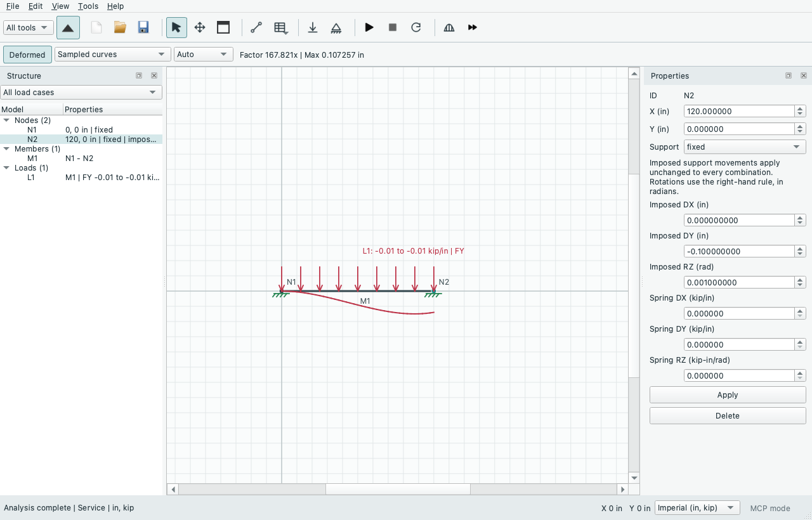812x520 pixels.
Task: Open a file using the folder icon
Action: 120,27
